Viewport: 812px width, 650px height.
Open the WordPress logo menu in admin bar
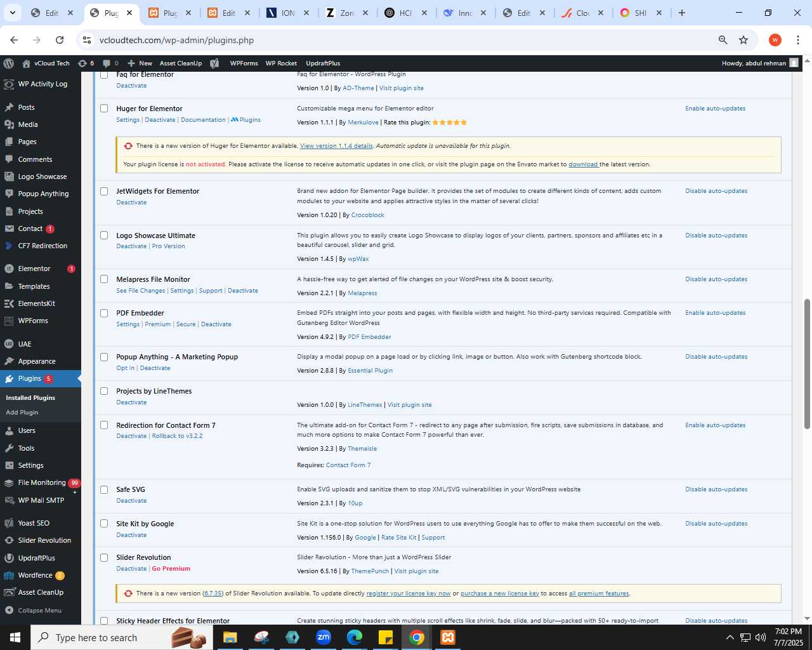pyautogui.click(x=8, y=63)
